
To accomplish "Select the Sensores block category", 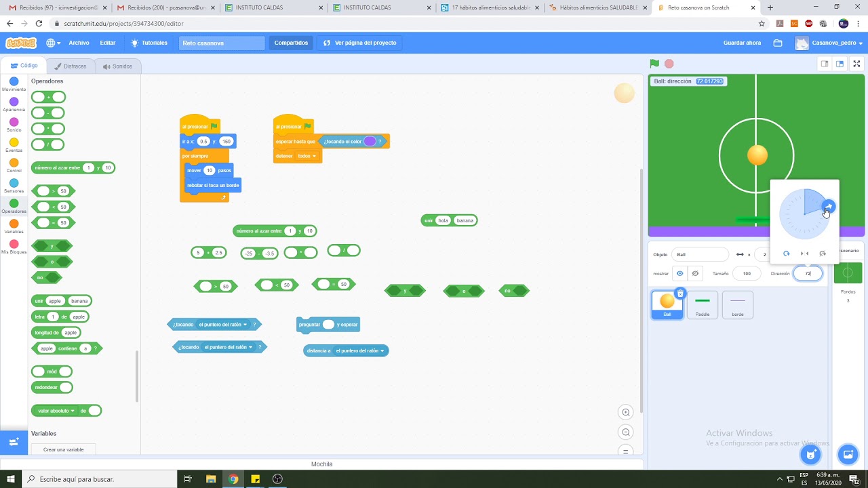I will [x=14, y=186].
